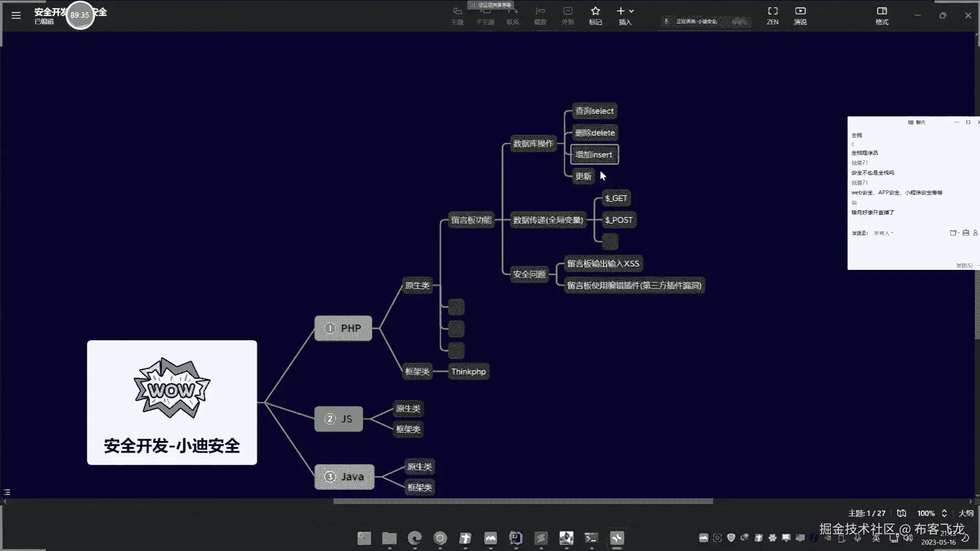Open the hamburger menu icon
This screenshot has height=551, width=980.
16,15
